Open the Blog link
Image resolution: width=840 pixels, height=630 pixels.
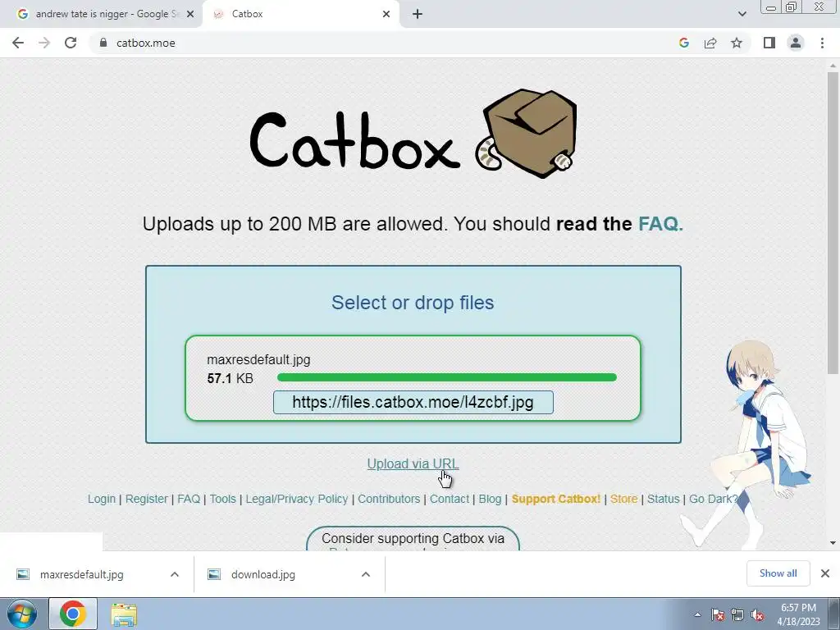tap(490, 499)
